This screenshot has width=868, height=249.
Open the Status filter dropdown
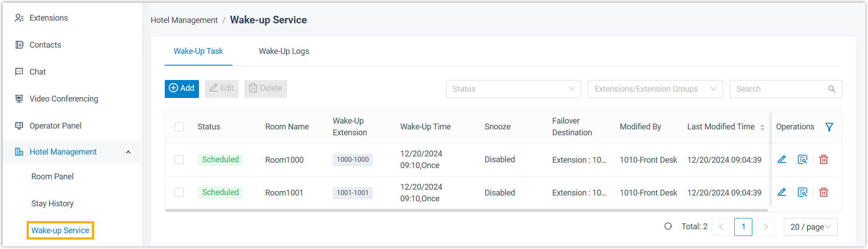[513, 89]
